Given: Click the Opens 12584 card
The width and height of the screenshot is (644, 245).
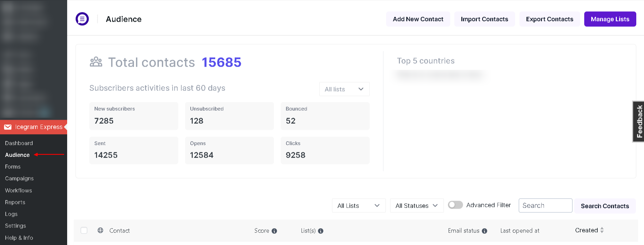Looking at the screenshot, I should [x=229, y=150].
